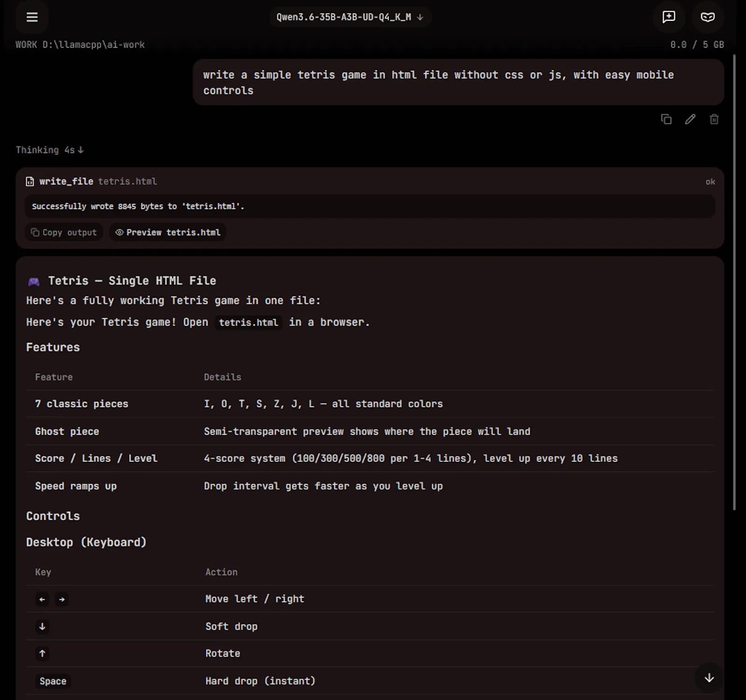The height and width of the screenshot is (700, 746).
Task: Click the inline code 'tetris.html'
Action: 249,323
